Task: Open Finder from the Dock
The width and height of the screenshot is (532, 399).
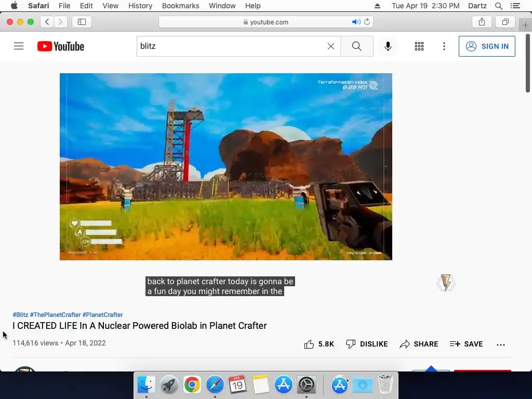Action: [x=146, y=385]
